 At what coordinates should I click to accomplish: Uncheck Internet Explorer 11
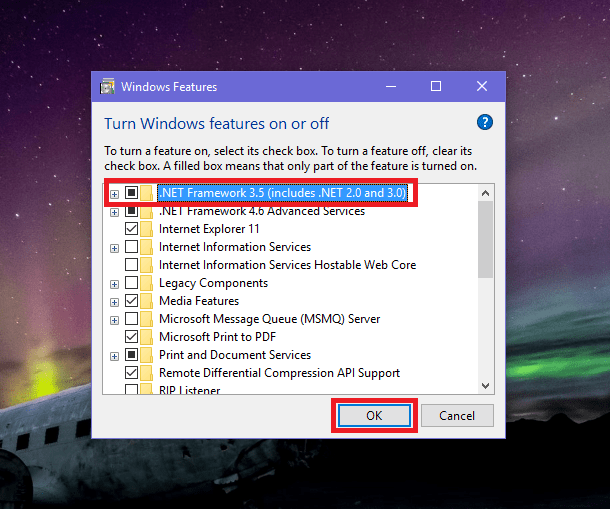pos(131,228)
